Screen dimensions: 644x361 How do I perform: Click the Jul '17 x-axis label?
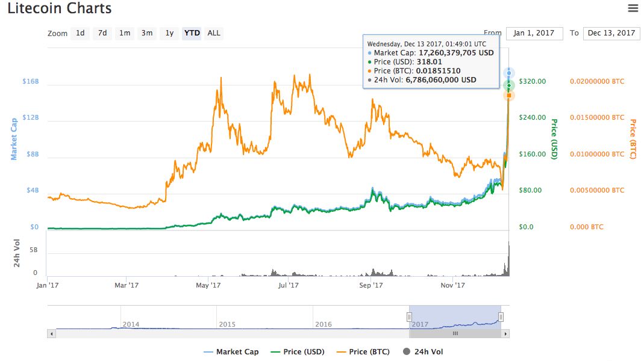click(x=289, y=285)
